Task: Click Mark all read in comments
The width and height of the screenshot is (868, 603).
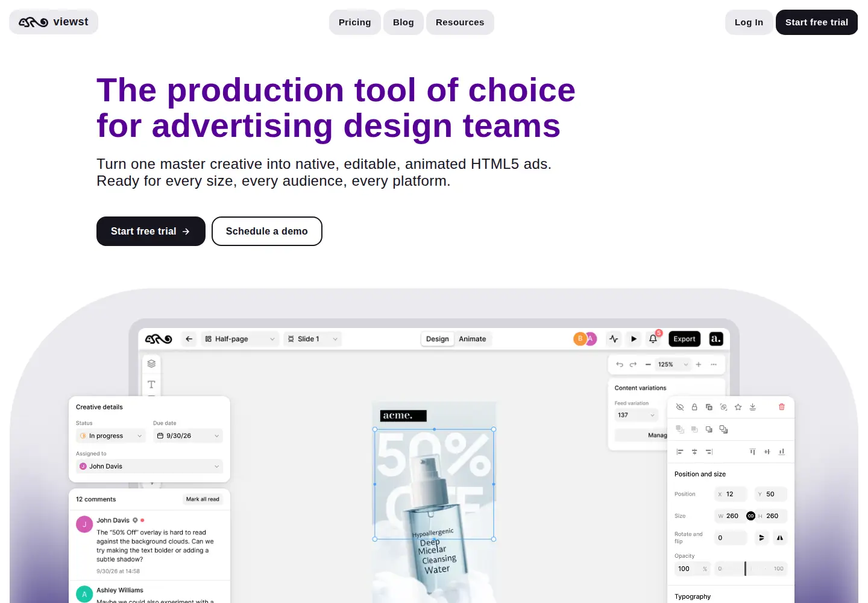Action: [x=203, y=499]
